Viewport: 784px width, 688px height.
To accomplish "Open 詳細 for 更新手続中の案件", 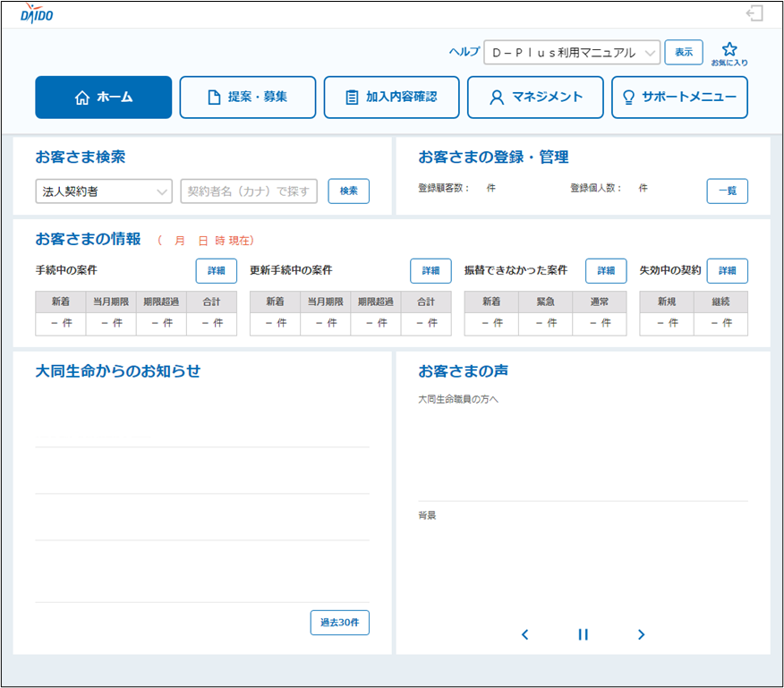I will point(430,271).
